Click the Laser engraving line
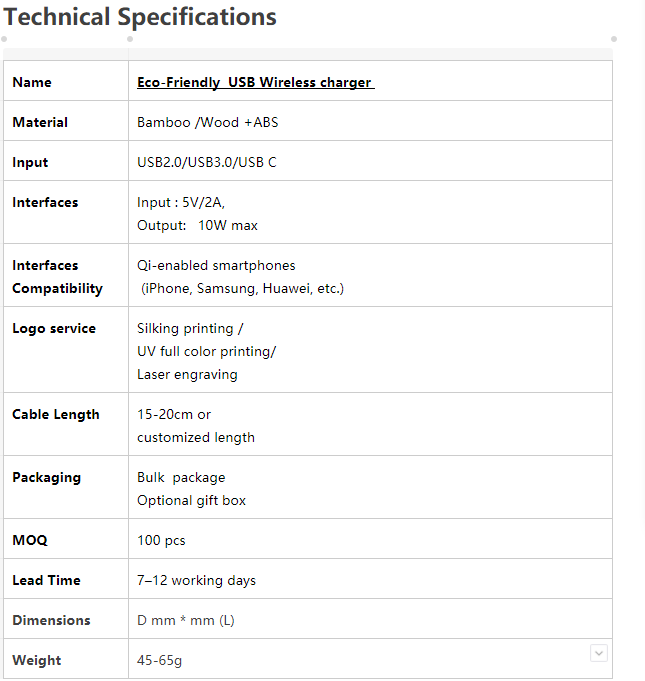645x681 pixels. click(187, 374)
